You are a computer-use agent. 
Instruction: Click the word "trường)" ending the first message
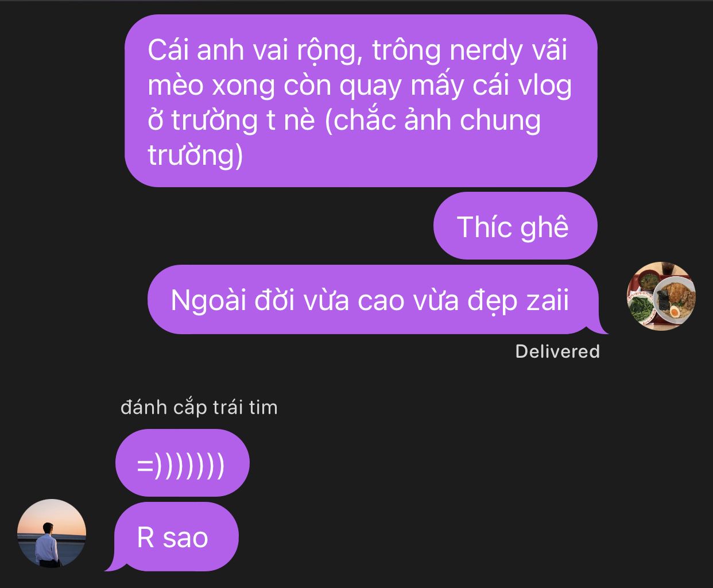(x=195, y=156)
